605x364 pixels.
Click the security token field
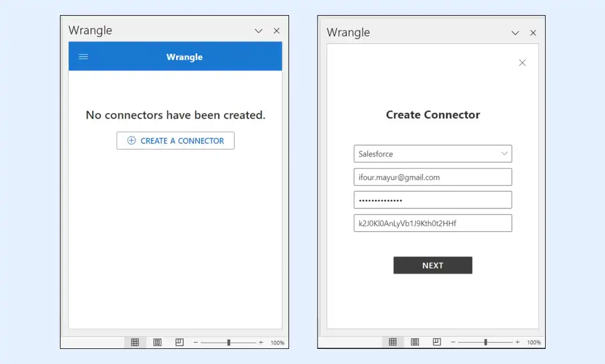click(x=433, y=223)
